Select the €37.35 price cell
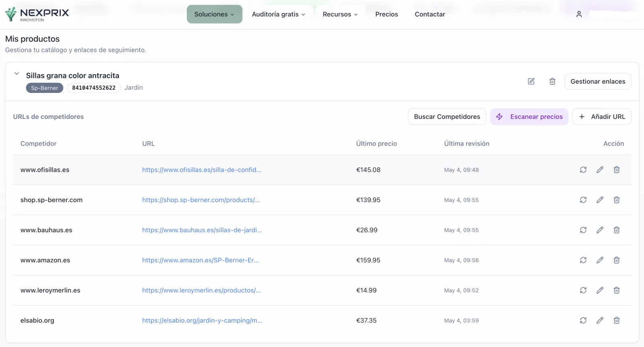Viewport: 644px width, 347px height. pyautogui.click(x=366, y=320)
